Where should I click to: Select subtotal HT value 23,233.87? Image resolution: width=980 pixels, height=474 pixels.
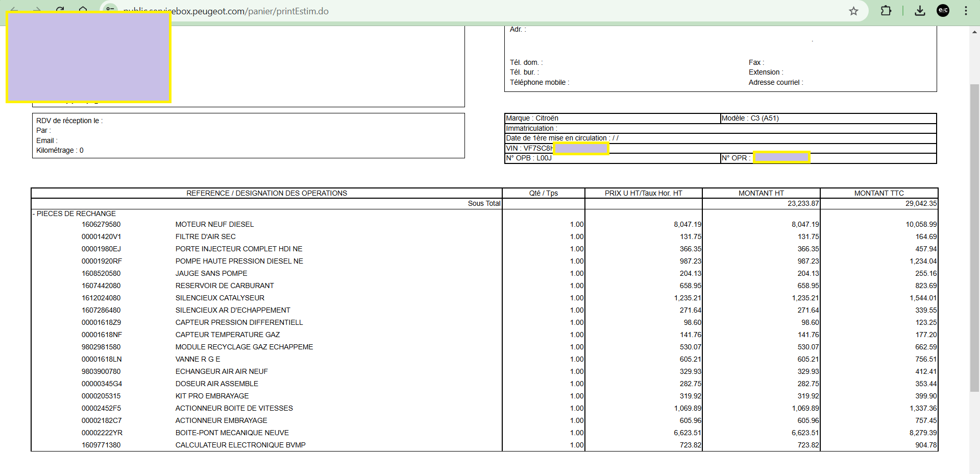803,203
